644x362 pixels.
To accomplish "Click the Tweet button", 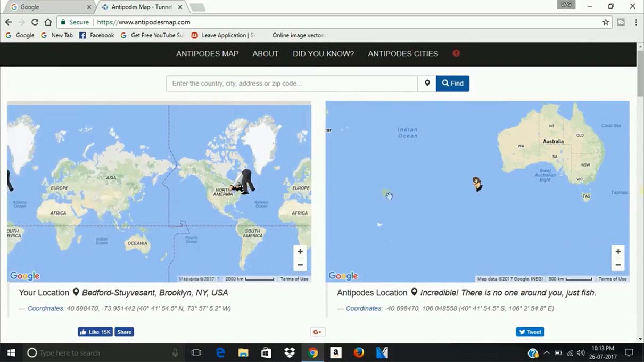I will [x=530, y=332].
